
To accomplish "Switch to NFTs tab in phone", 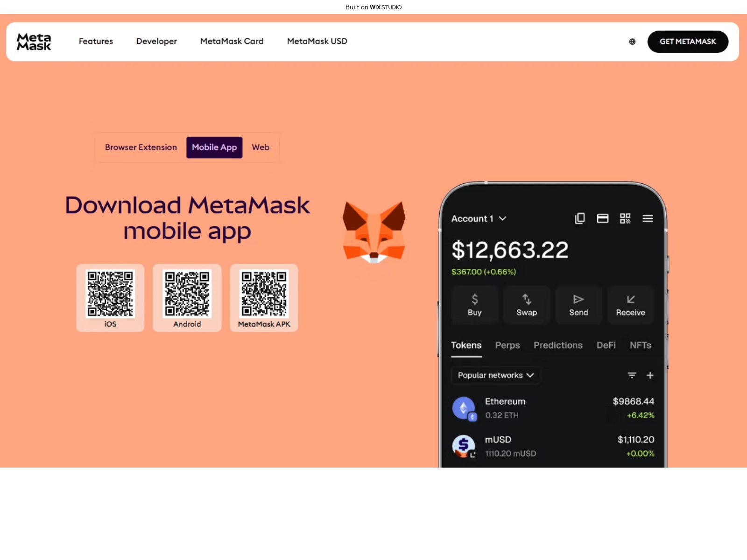I will point(641,345).
